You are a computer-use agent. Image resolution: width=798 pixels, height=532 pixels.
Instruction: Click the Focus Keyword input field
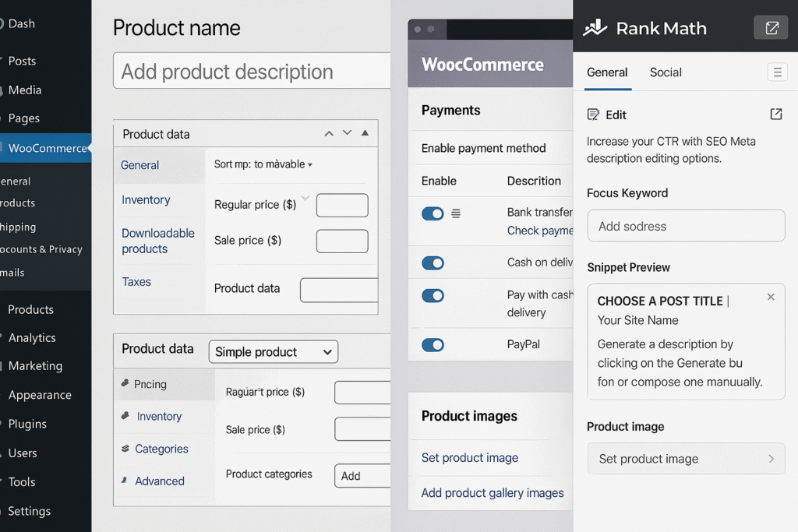point(686,226)
